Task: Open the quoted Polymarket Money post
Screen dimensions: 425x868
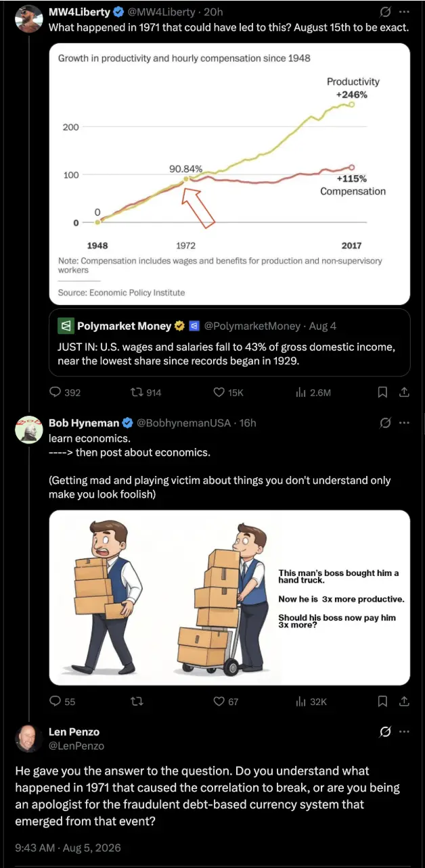Action: pyautogui.click(x=229, y=342)
